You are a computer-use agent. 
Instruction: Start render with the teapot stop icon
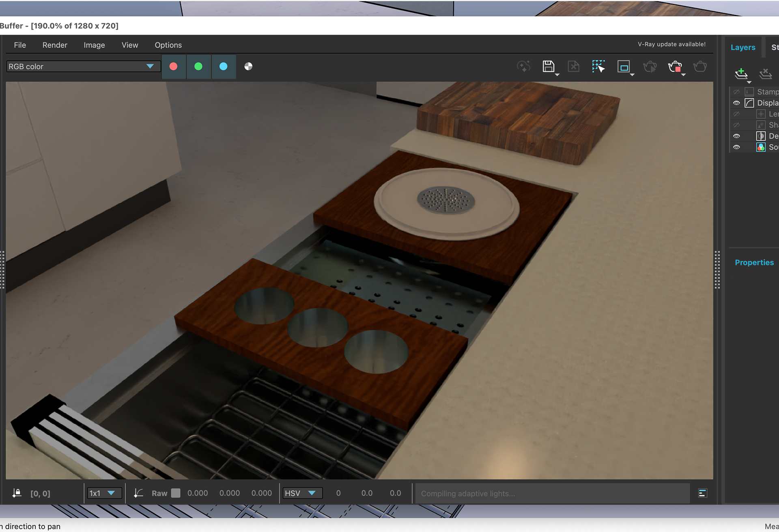click(x=675, y=66)
